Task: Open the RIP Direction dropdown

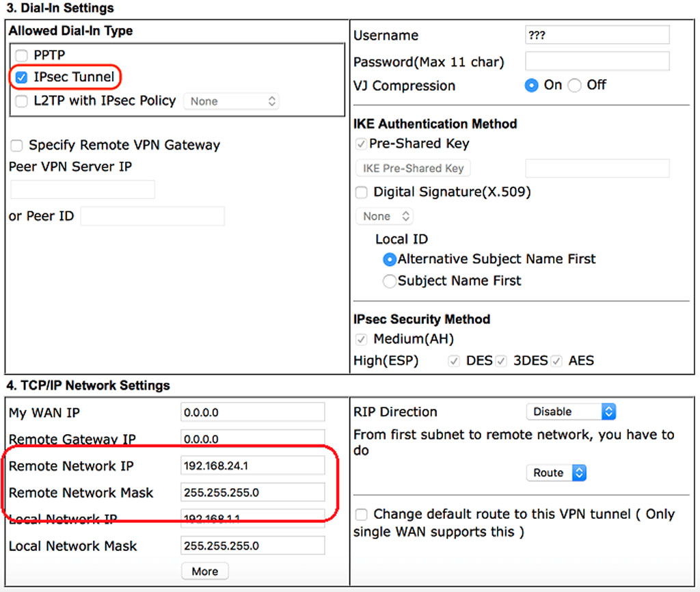Action: click(x=571, y=412)
